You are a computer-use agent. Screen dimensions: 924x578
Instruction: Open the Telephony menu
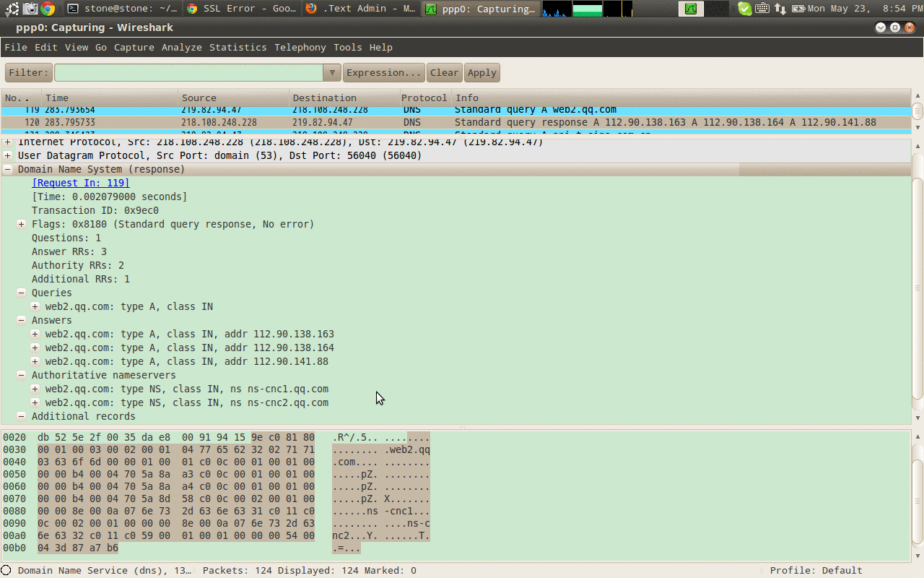(300, 47)
